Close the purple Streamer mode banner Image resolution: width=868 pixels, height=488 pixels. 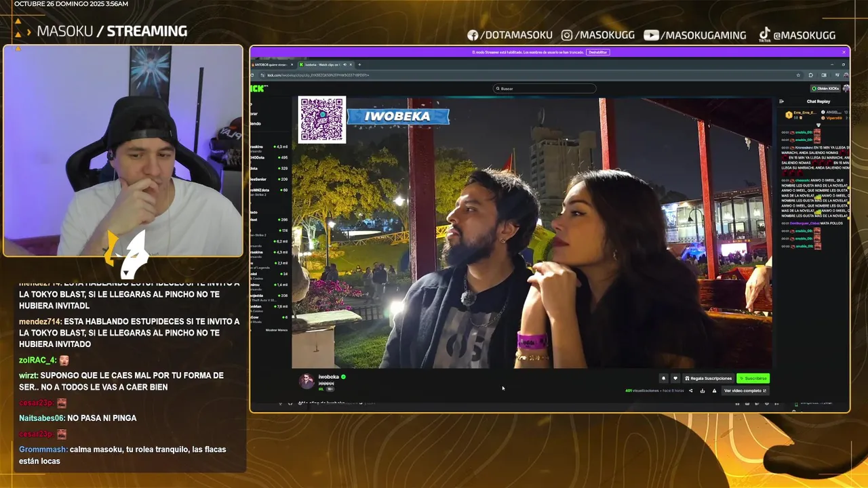[844, 52]
